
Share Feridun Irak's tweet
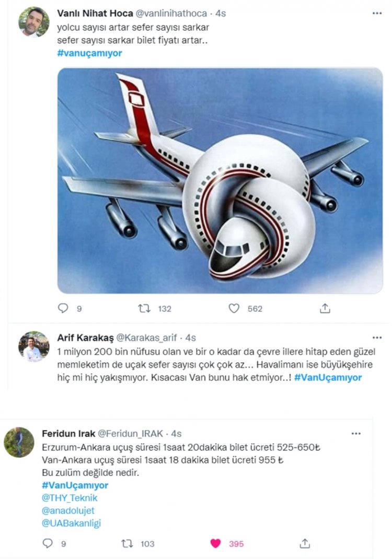306,543
